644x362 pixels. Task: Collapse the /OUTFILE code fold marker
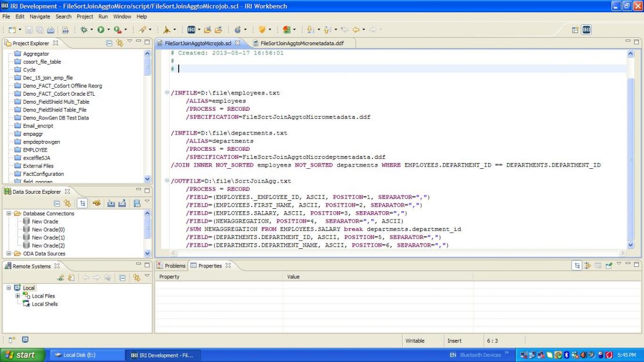pos(167,180)
